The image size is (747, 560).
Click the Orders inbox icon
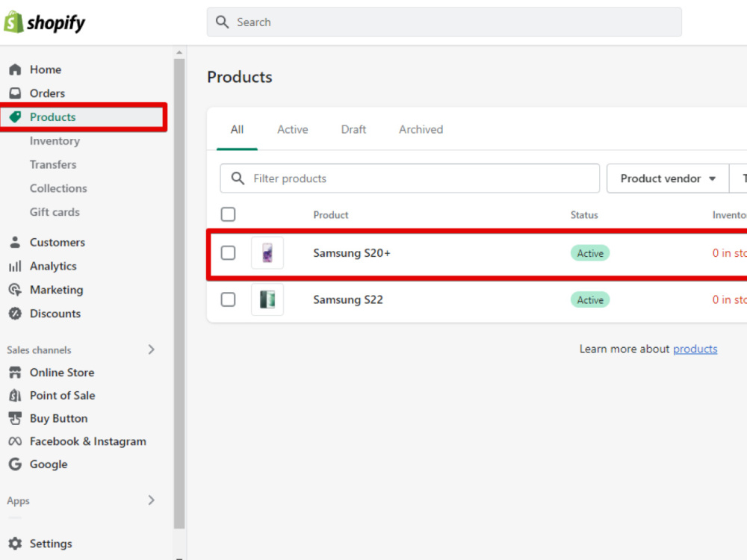point(15,93)
